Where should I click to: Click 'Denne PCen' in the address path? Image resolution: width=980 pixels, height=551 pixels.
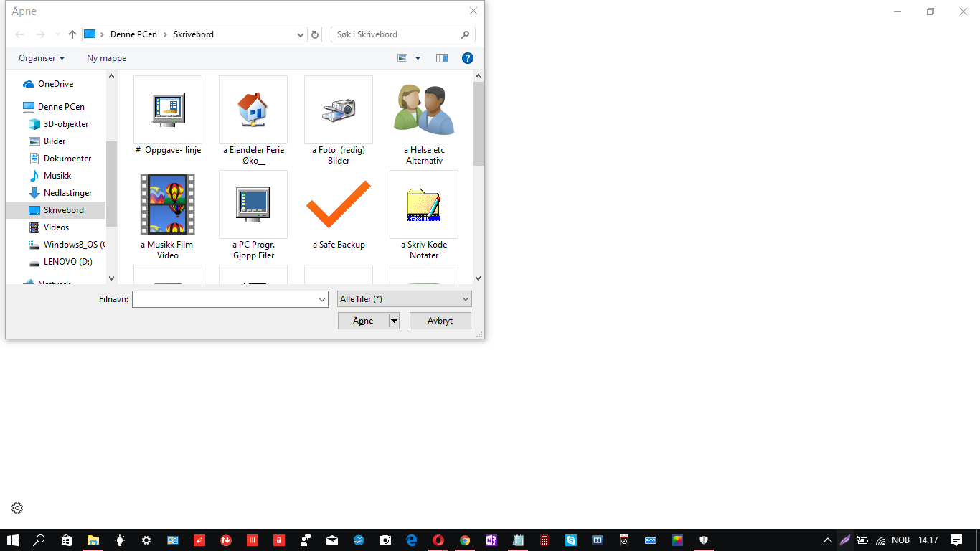click(133, 34)
